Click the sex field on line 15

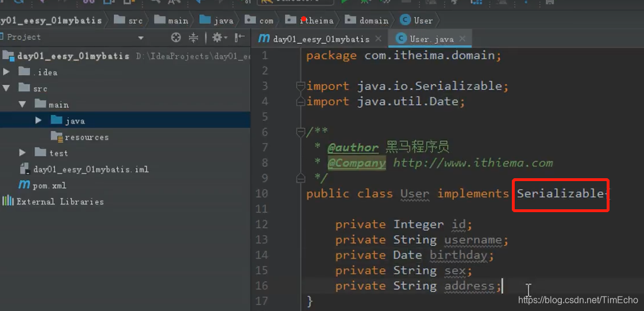pyautogui.click(x=454, y=271)
